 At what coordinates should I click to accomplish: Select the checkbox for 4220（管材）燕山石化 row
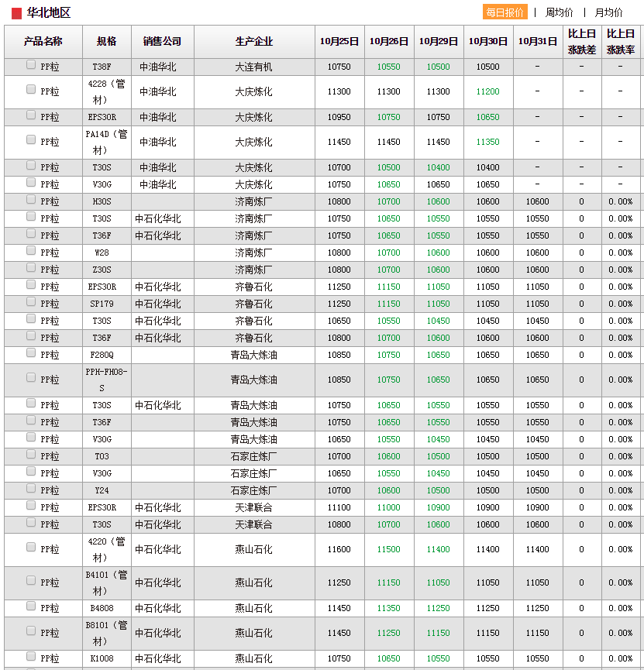coord(31,548)
